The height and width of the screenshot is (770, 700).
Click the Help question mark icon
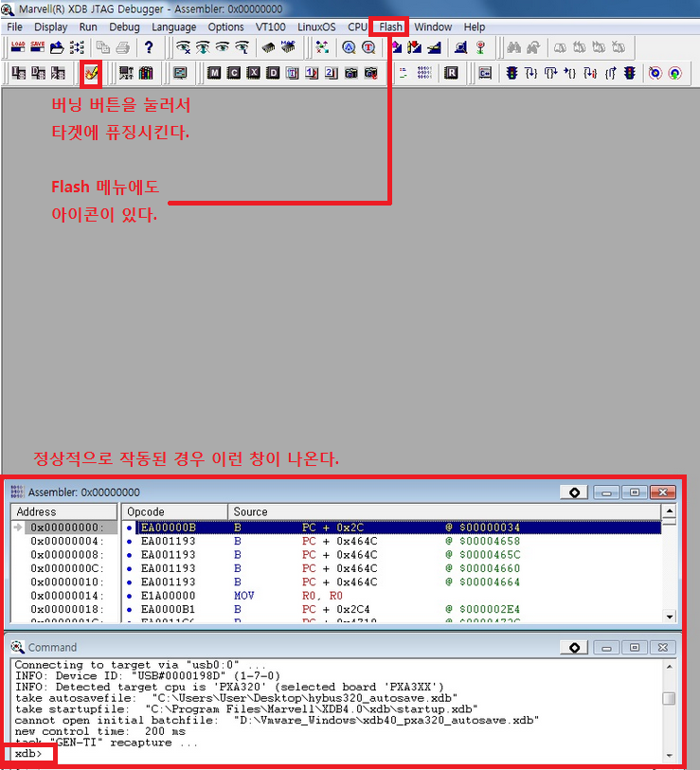[149, 47]
